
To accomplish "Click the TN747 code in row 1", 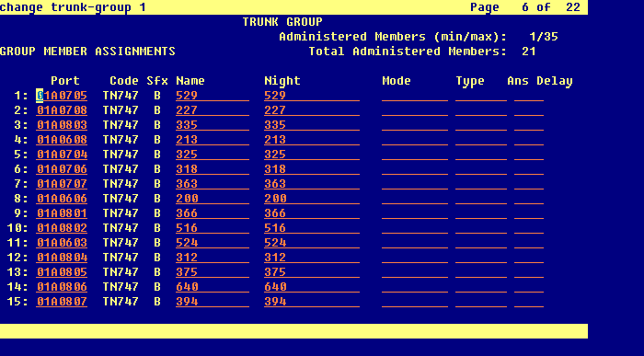I will (121, 96).
